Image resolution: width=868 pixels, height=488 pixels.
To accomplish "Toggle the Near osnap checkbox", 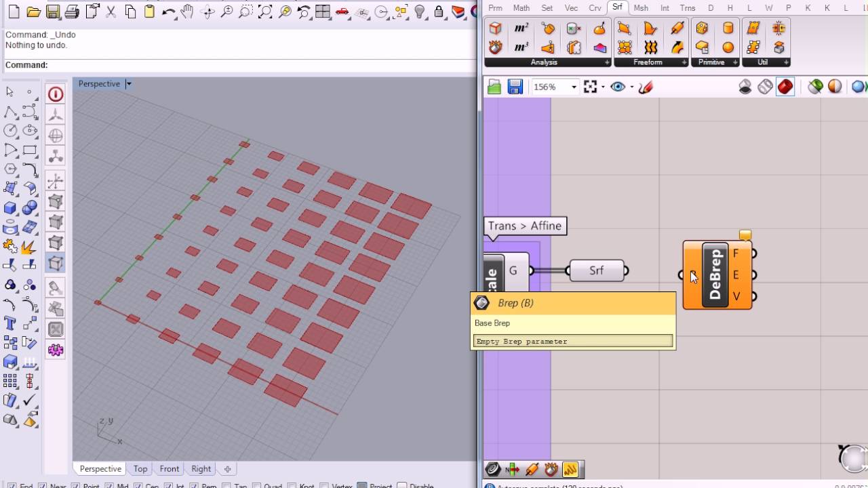I will point(42,486).
